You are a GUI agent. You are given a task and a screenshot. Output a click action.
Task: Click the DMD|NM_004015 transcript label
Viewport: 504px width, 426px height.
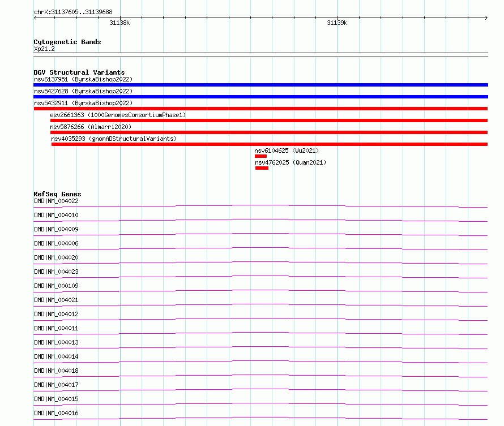click(56, 399)
